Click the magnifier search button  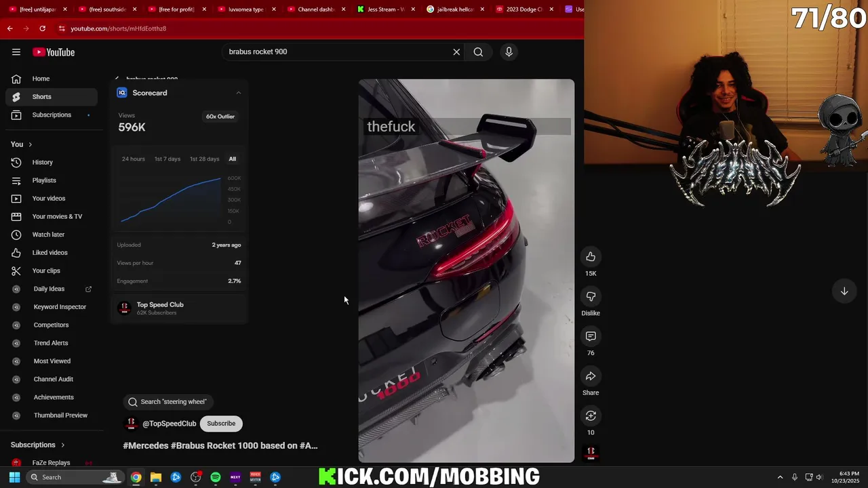click(478, 52)
